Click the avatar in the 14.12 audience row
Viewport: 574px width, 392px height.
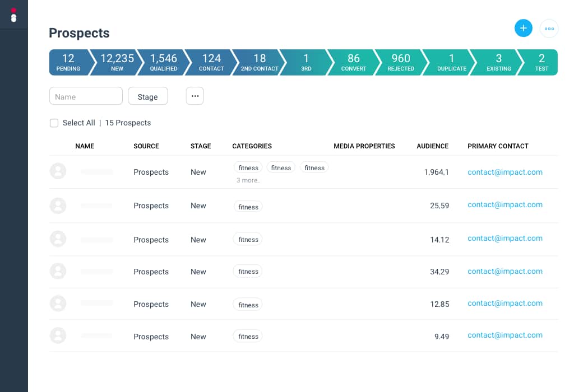tap(58, 239)
